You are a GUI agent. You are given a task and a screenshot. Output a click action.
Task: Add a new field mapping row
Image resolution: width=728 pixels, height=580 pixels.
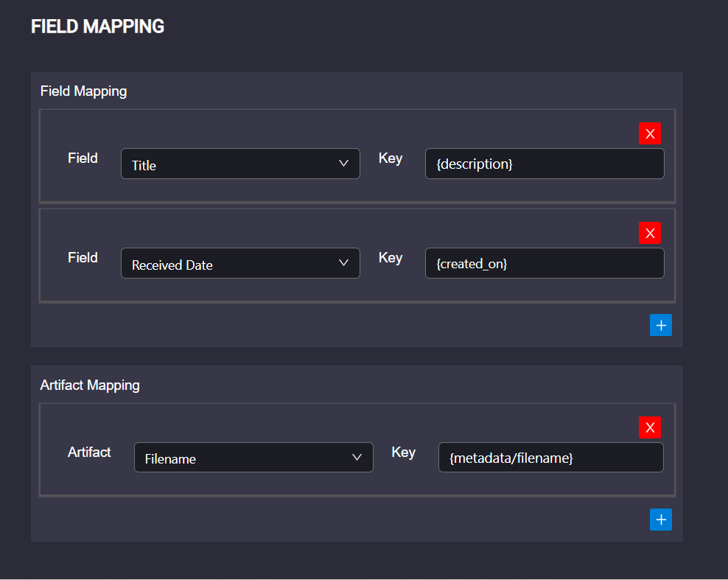(661, 325)
